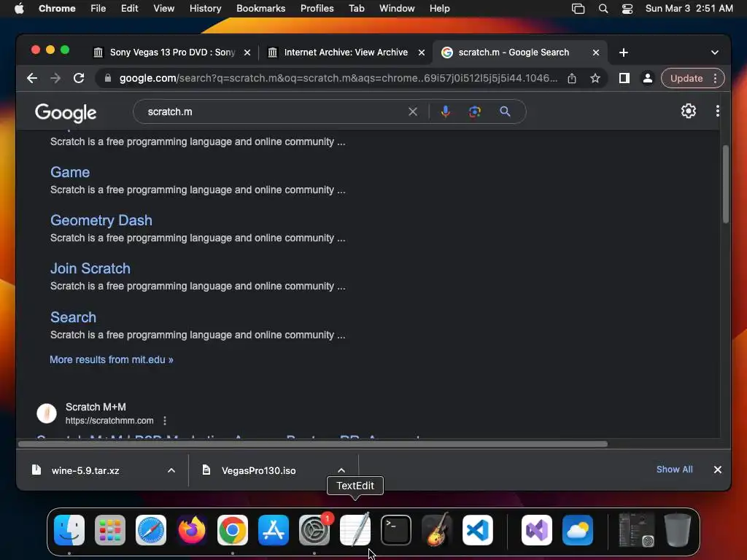Reload the Google search page
Viewport: 747px width, 560px height.
(79, 78)
